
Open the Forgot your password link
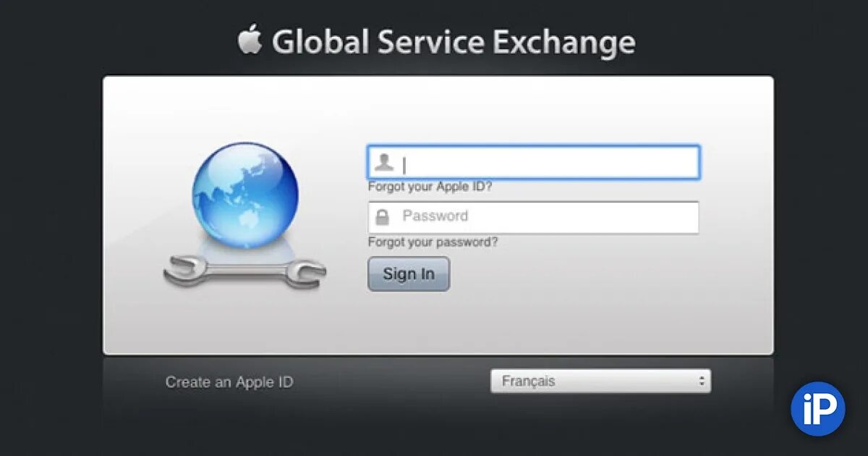(433, 242)
